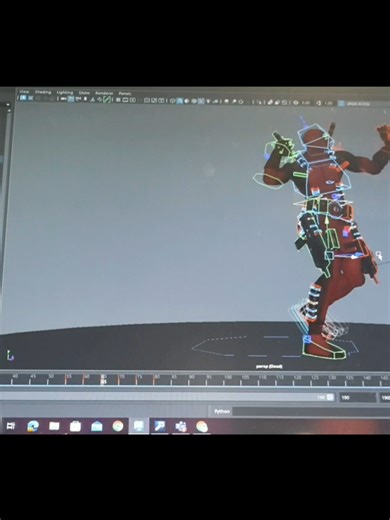Click the persp camera name label
This screenshot has height=520, width=390.
tap(269, 367)
